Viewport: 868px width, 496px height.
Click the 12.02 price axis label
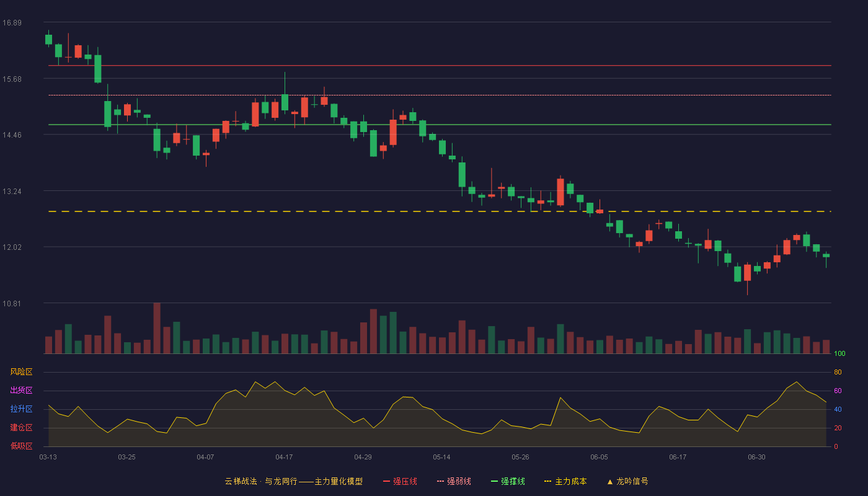click(x=12, y=247)
